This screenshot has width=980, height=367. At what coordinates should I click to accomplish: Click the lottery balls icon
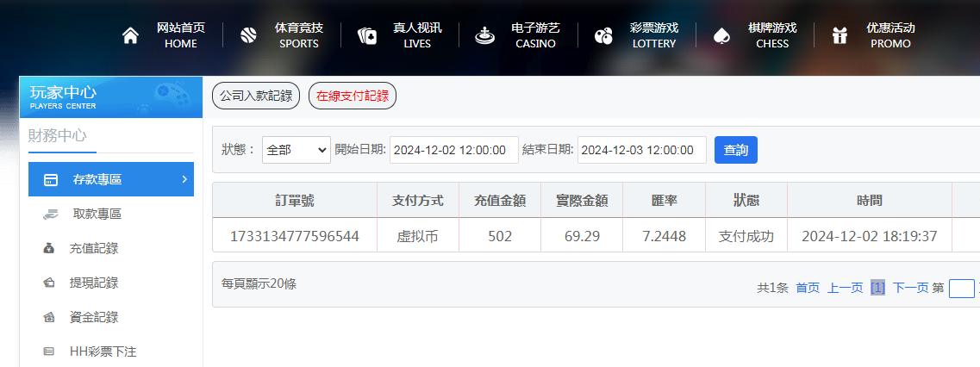pos(603,35)
